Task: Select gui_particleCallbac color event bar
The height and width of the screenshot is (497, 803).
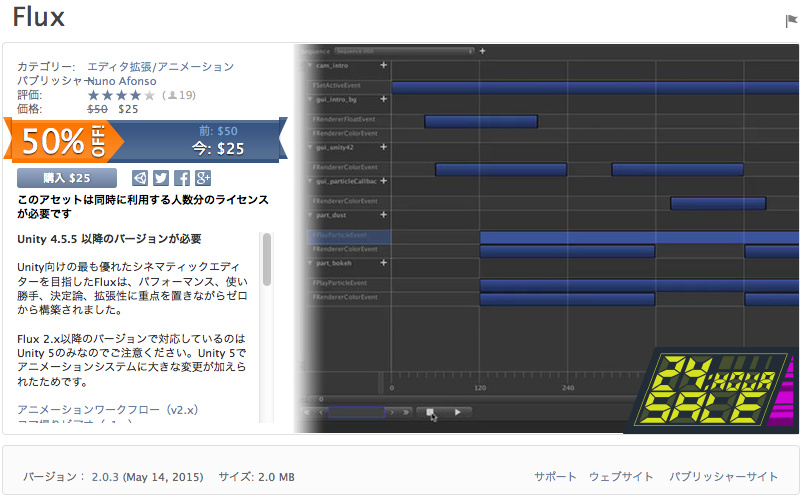Action: click(718, 203)
